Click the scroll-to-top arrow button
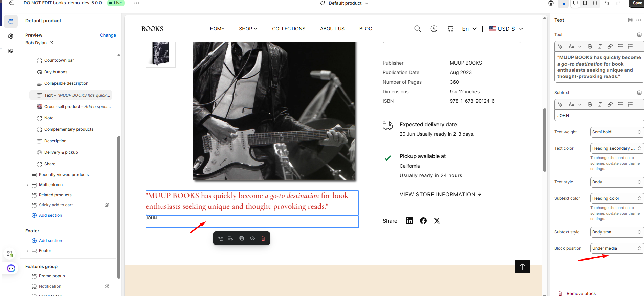The image size is (644, 296). click(x=523, y=267)
